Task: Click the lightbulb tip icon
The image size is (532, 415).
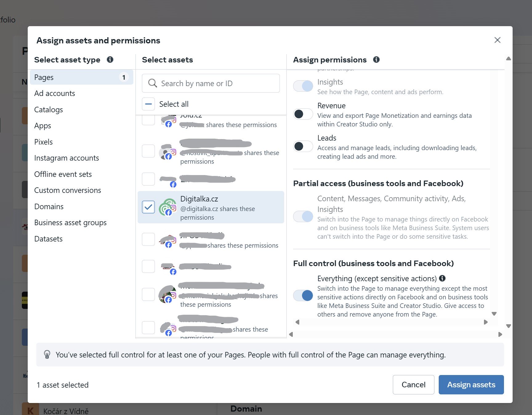Action: pos(47,355)
